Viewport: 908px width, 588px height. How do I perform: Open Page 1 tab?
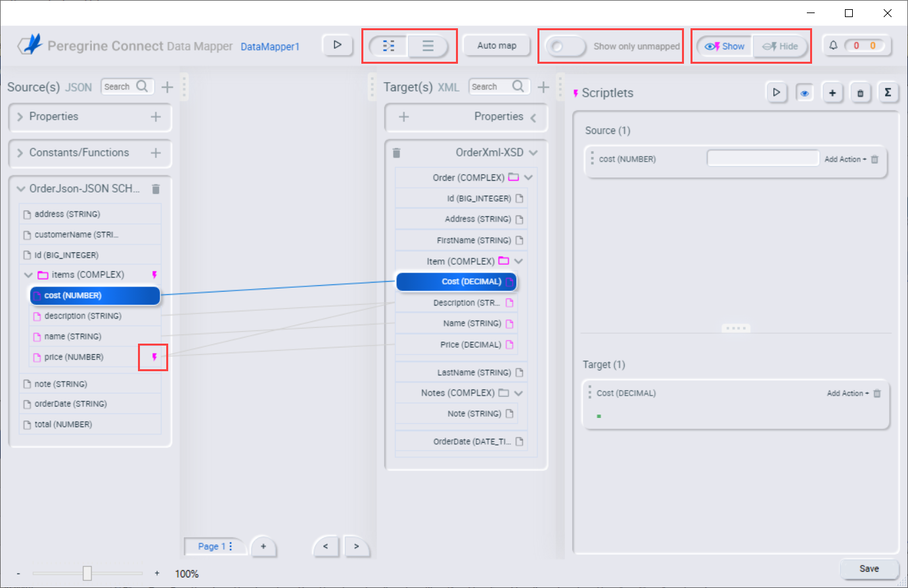[x=212, y=546]
